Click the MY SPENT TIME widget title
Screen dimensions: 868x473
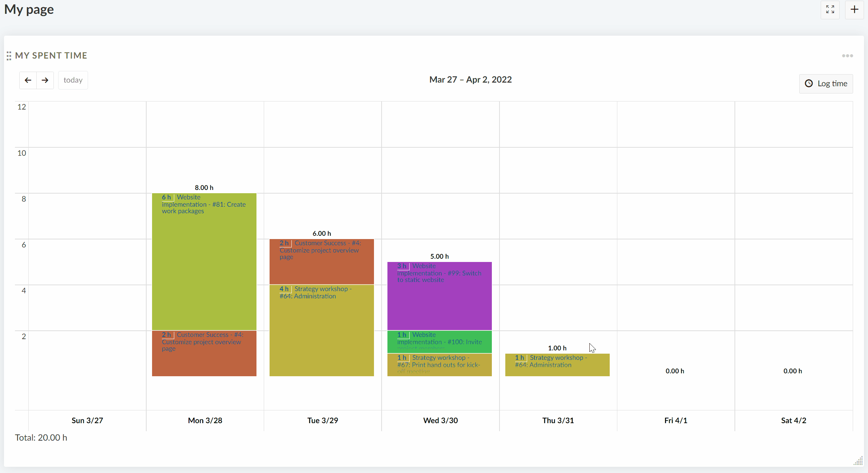click(x=51, y=55)
